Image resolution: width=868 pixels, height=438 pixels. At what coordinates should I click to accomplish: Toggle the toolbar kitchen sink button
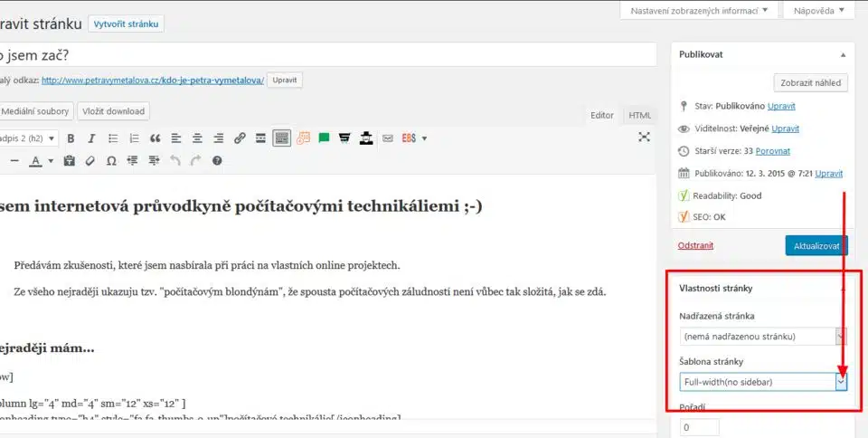pyautogui.click(x=282, y=138)
